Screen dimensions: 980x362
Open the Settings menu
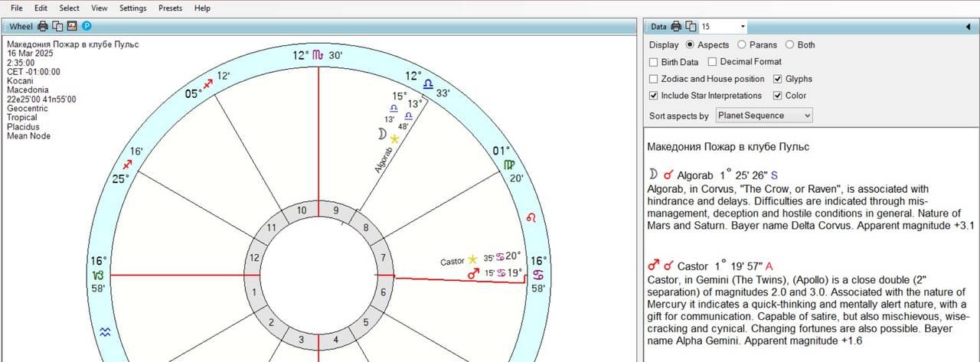coord(133,8)
